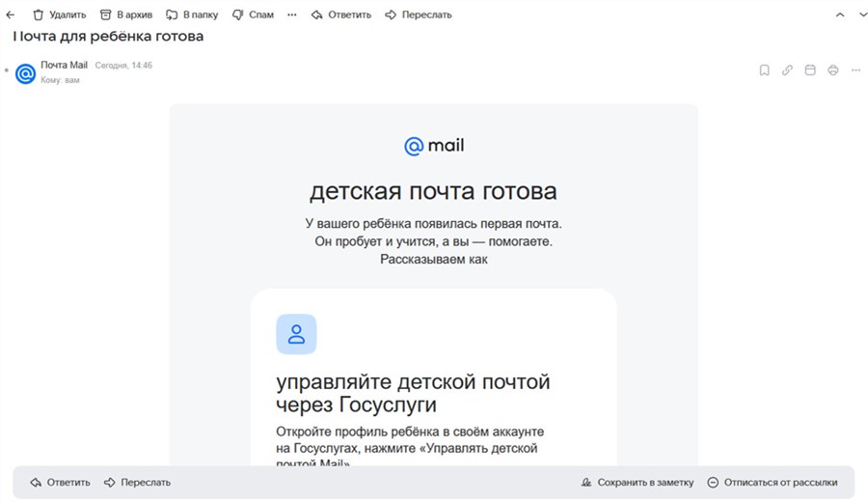Move the email with В архив
This screenshot has height=502, width=868.
pyautogui.click(x=126, y=14)
